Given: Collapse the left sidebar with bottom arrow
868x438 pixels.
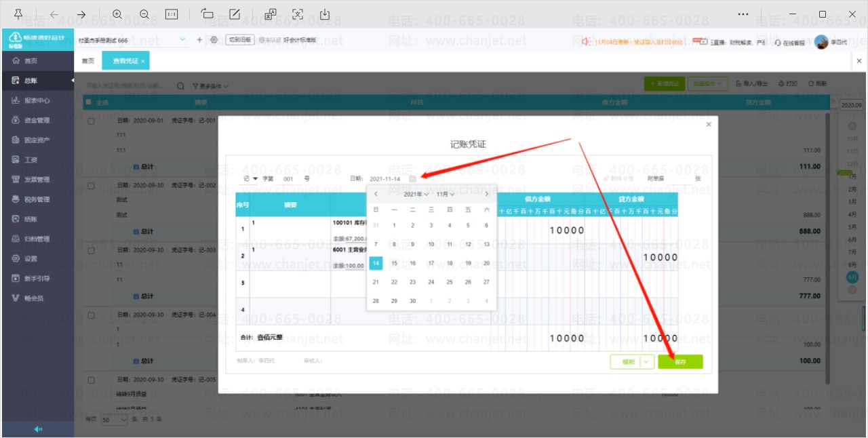Looking at the screenshot, I should pos(38,429).
